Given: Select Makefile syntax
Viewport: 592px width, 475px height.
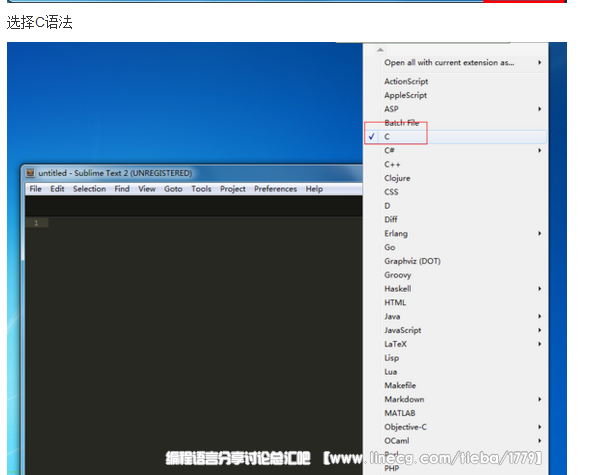Looking at the screenshot, I should (x=400, y=386).
